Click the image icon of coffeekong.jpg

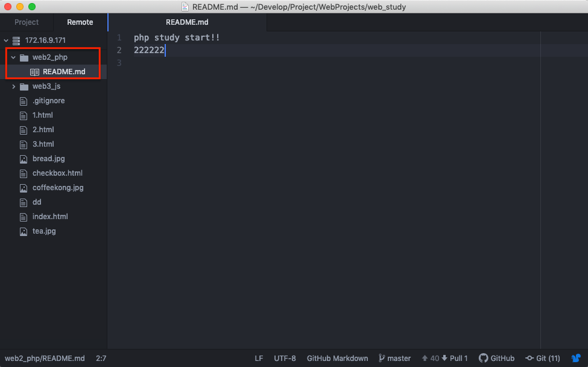tap(24, 188)
